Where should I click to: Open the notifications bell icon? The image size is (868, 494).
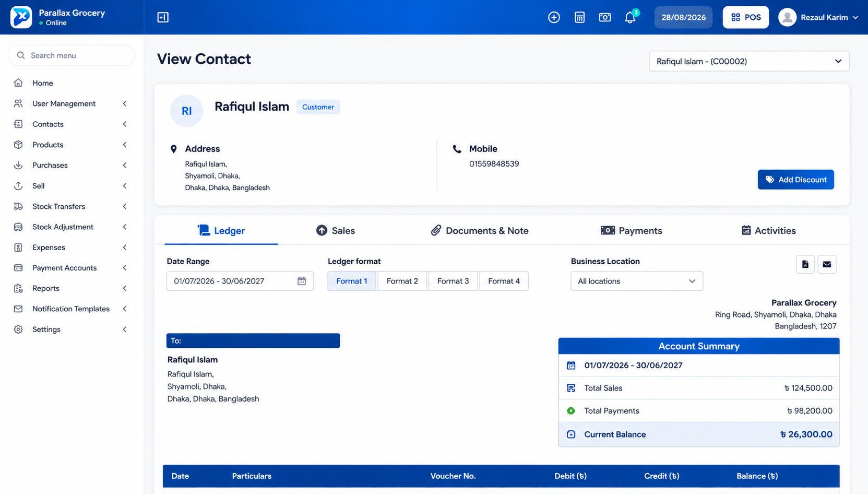tap(630, 17)
